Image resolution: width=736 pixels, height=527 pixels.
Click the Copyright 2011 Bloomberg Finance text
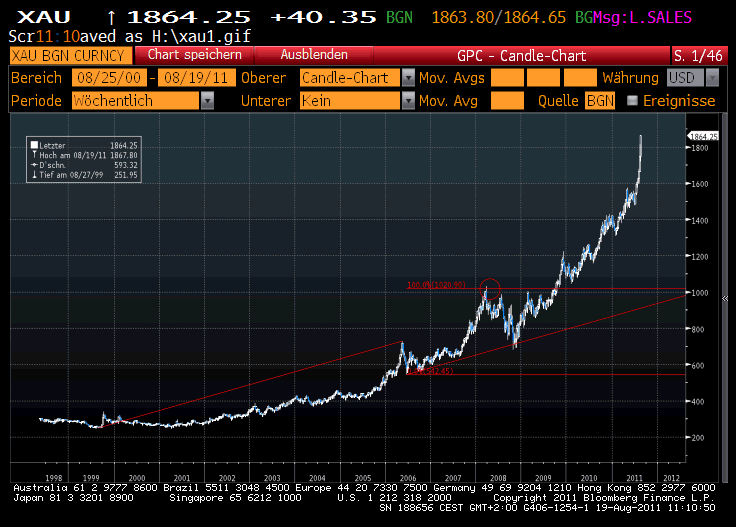point(604,497)
